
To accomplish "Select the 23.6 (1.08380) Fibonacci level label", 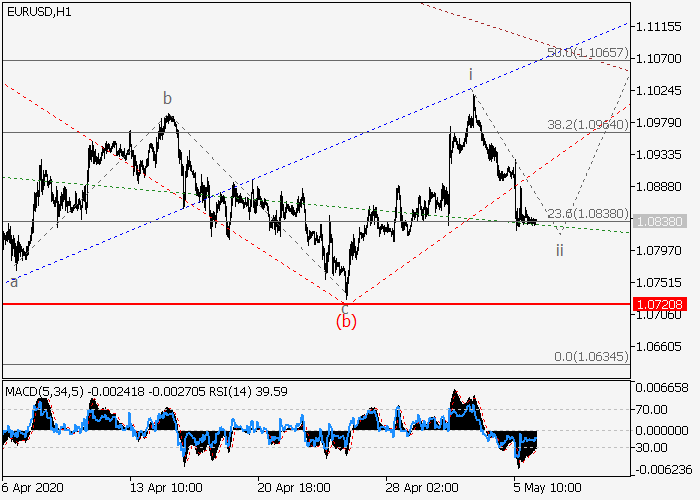I will [587, 213].
